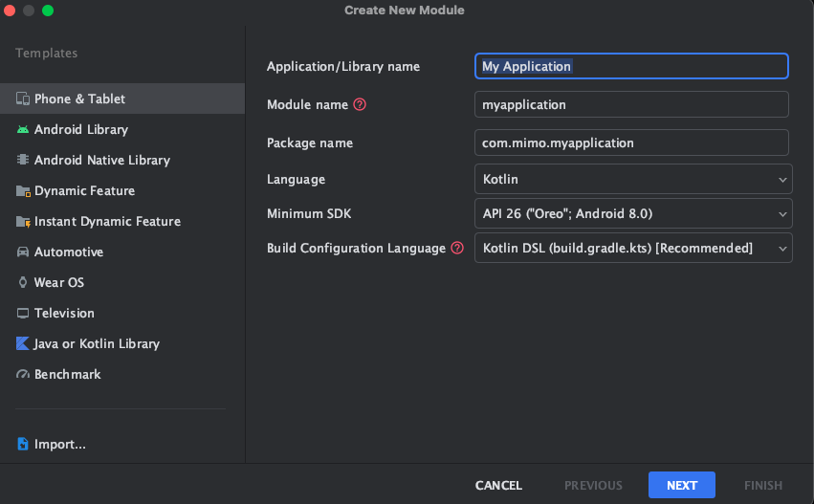Show help for Build Configuration Language
The image size is (814, 504).
pos(457,248)
